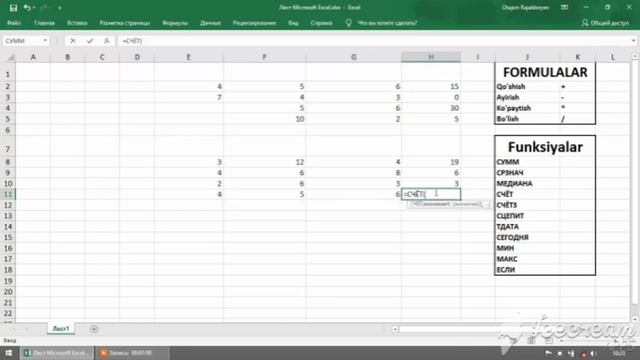Click the Ko'paytish cell
Image resolution: width=640 pixels, height=360 pixels.
click(x=527, y=108)
